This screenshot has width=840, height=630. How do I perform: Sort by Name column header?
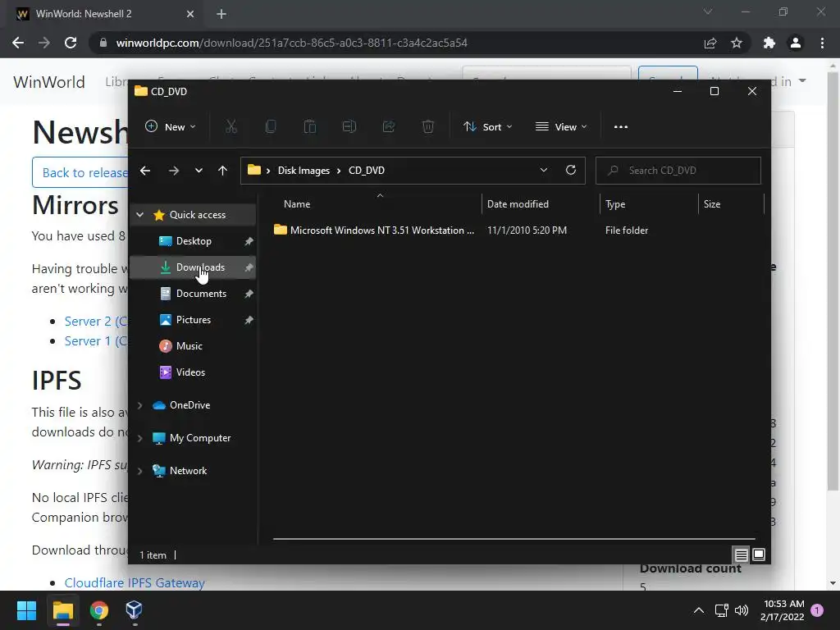click(297, 204)
